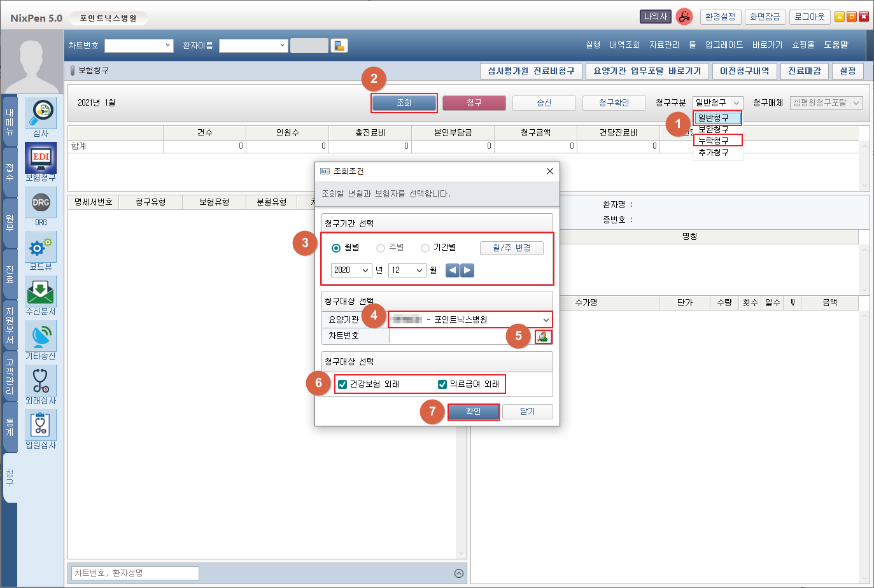Open the 심사 sidebar icon
Image resolution: width=874 pixels, height=588 pixels.
(41, 113)
